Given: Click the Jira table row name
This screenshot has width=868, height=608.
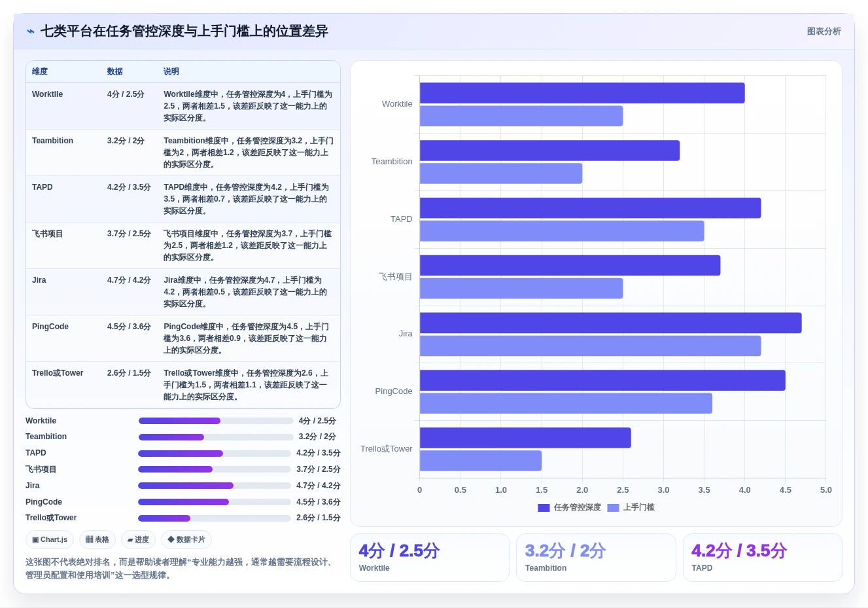Looking at the screenshot, I should point(39,280).
